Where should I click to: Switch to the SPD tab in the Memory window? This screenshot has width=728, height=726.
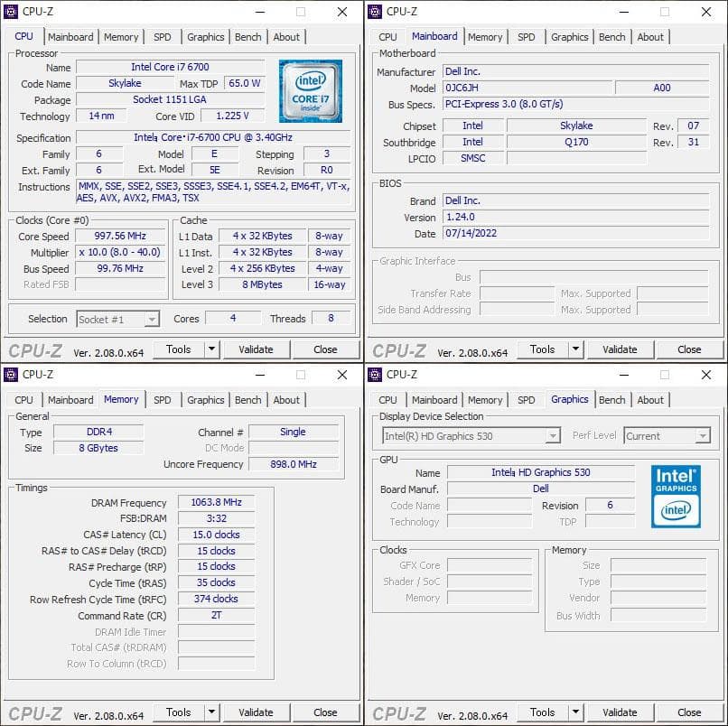(161, 400)
